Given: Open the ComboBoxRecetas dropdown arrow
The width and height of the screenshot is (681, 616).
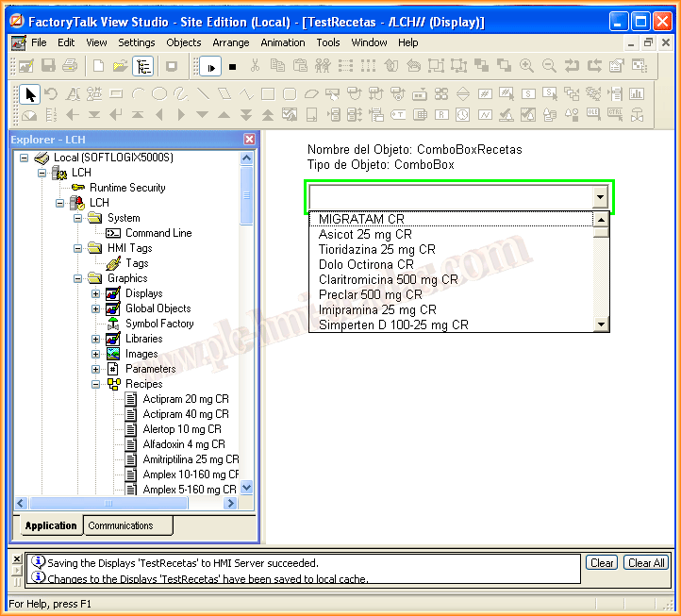Looking at the screenshot, I should pos(600,197).
